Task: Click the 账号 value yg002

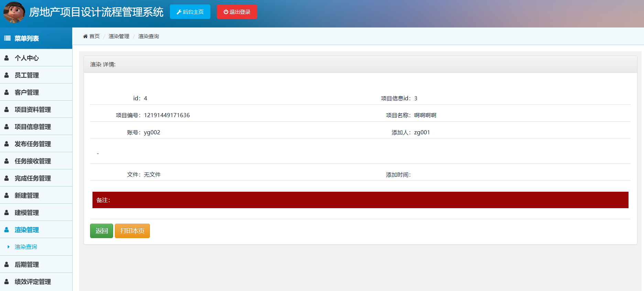Action: pos(152,132)
